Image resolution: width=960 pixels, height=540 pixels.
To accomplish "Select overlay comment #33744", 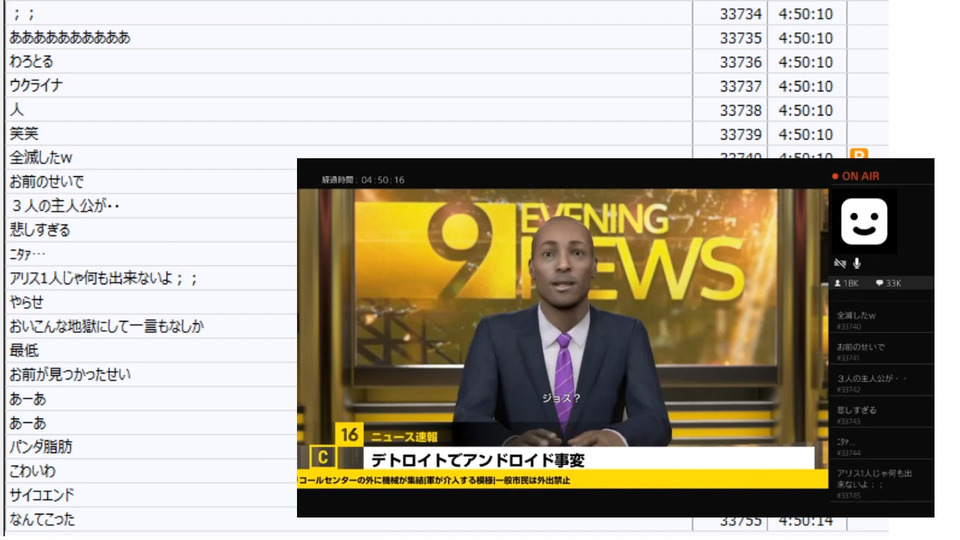I will (x=881, y=446).
